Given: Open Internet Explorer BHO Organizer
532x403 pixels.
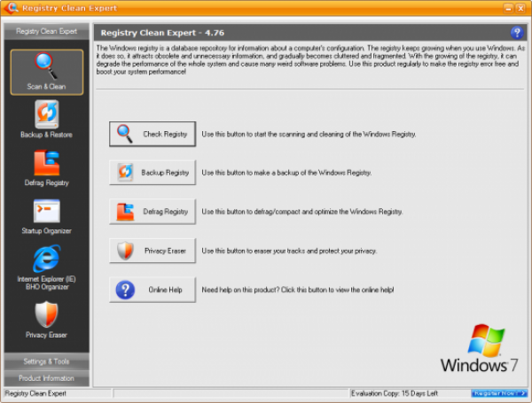Looking at the screenshot, I should (46, 267).
